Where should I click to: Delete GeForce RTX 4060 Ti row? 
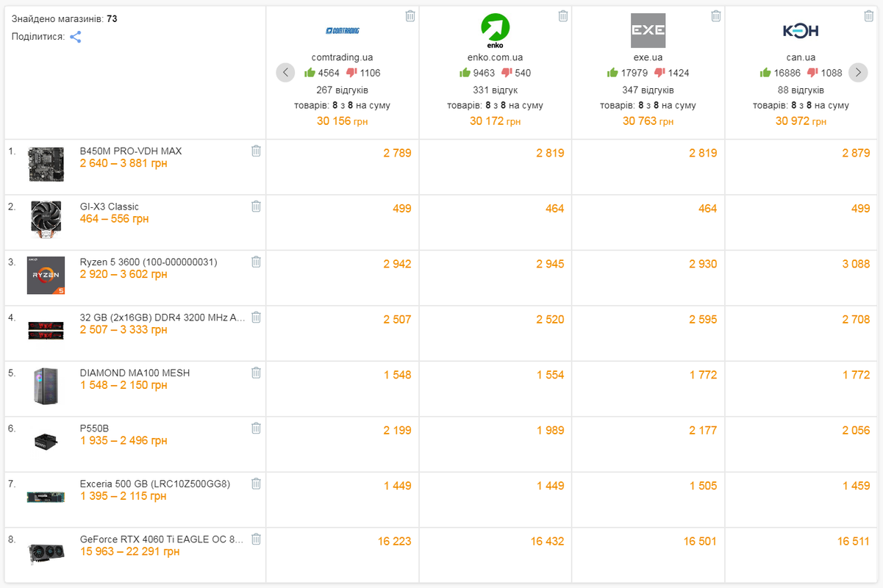tap(256, 539)
